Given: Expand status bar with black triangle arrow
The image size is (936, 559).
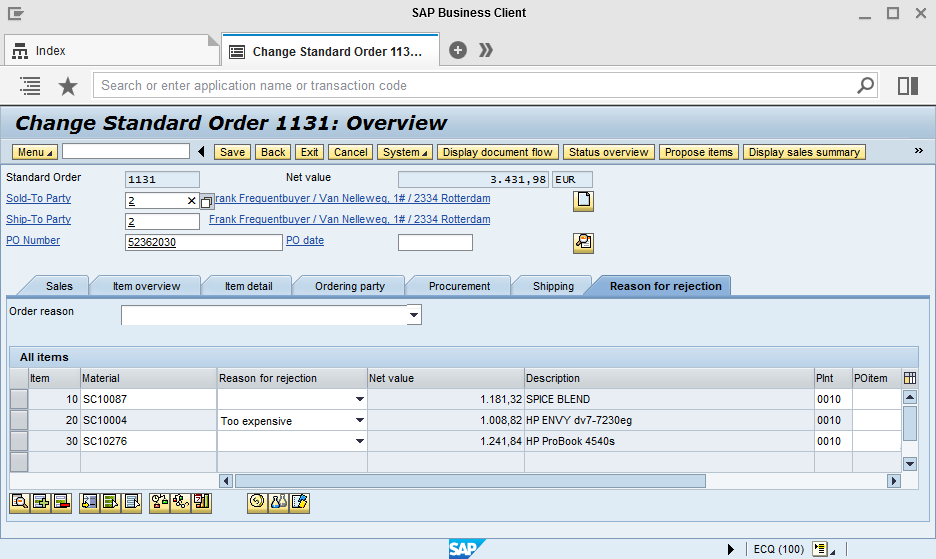Looking at the screenshot, I should [731, 549].
